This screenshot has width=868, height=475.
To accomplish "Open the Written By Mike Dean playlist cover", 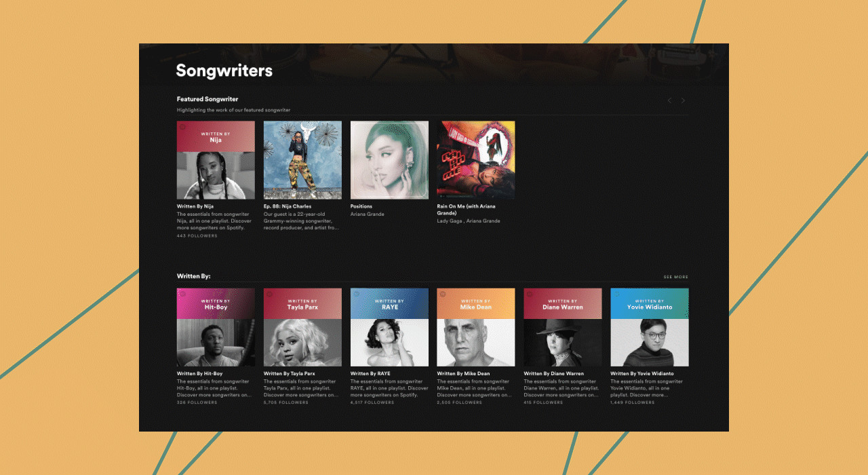I will (x=476, y=327).
